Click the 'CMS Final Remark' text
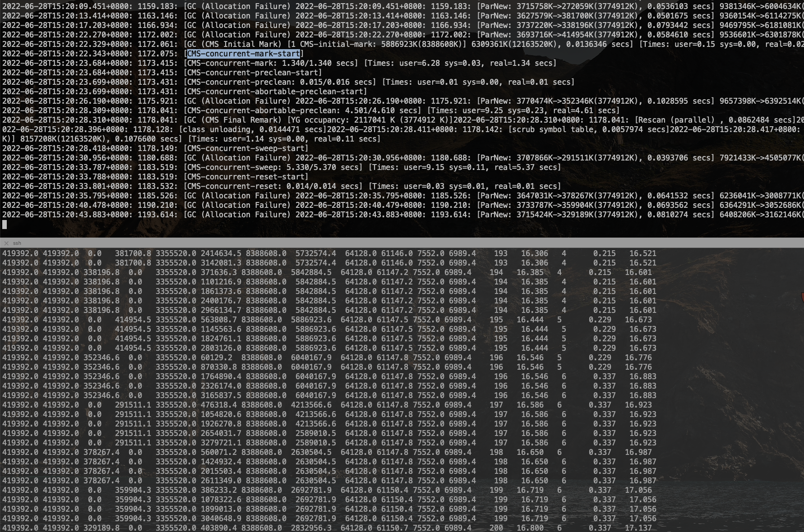Image resolution: width=804 pixels, height=532 pixels. click(241, 120)
